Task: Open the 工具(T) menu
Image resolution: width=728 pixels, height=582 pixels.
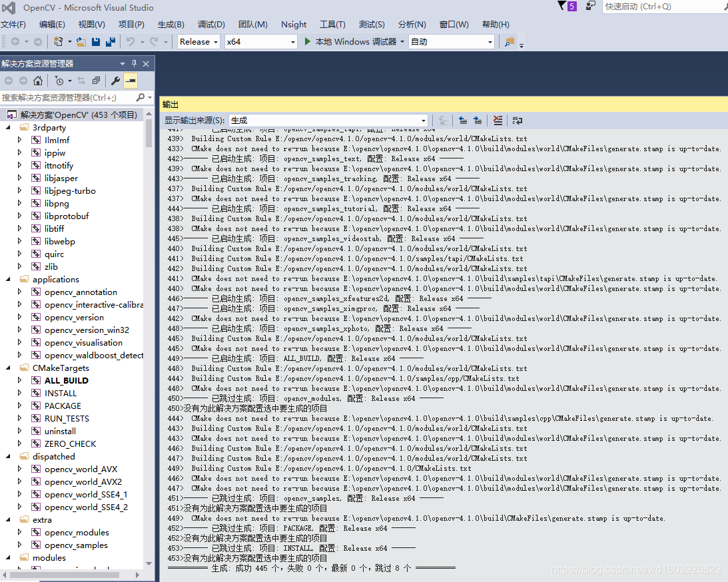Action: [x=332, y=24]
